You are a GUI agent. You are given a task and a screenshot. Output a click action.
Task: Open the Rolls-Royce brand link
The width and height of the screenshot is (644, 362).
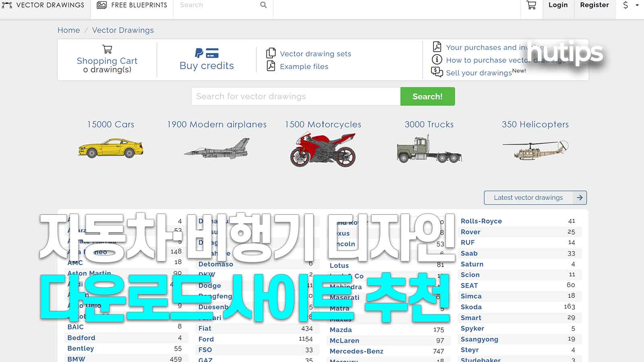[481, 221]
